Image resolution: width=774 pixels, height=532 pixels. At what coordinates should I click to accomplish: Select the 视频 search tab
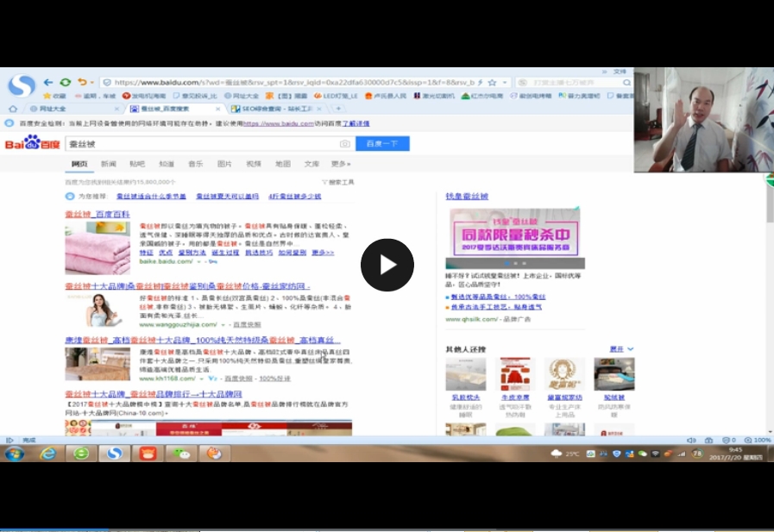pyautogui.click(x=254, y=164)
